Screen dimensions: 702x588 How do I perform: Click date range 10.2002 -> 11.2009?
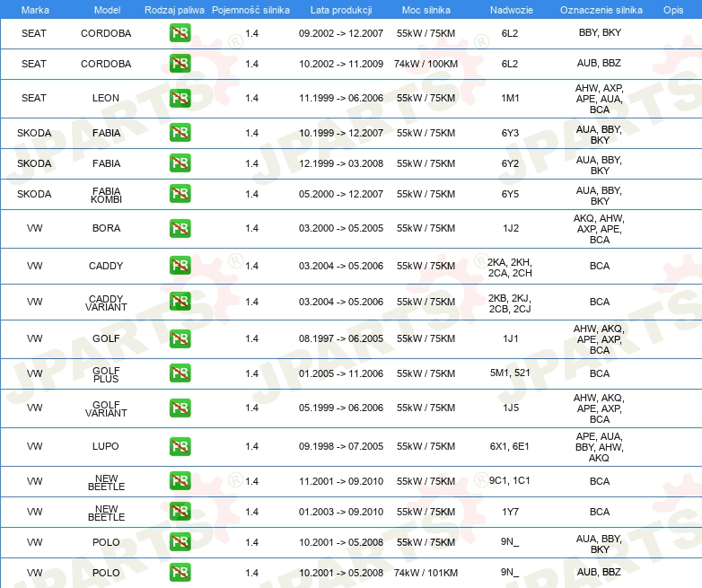tap(341, 64)
